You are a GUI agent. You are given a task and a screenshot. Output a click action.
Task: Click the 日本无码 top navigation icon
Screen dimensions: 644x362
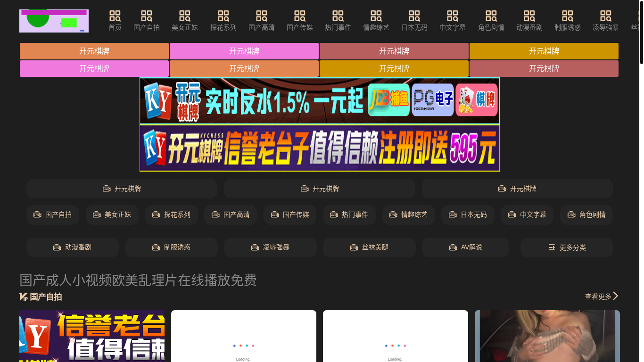[414, 21]
